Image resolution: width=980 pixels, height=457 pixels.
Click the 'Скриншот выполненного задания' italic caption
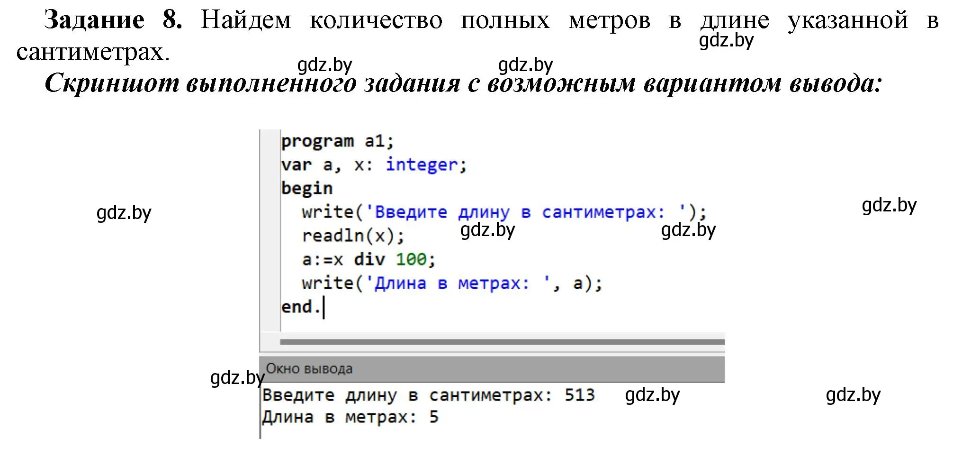coord(463,83)
